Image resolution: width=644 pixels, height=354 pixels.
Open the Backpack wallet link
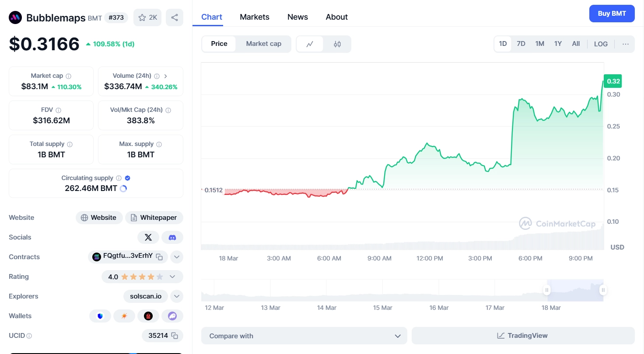(x=148, y=316)
